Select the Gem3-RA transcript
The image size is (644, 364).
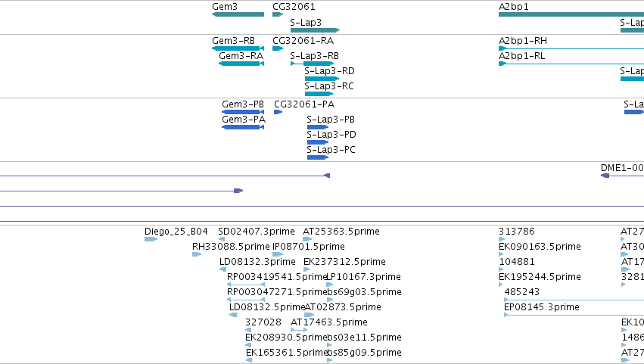tap(241, 64)
